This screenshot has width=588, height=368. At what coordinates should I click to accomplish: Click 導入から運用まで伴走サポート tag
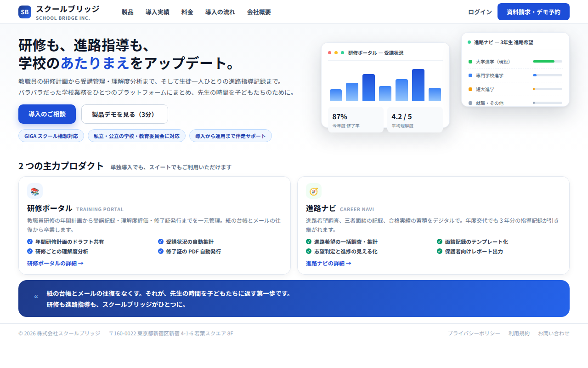tap(231, 136)
